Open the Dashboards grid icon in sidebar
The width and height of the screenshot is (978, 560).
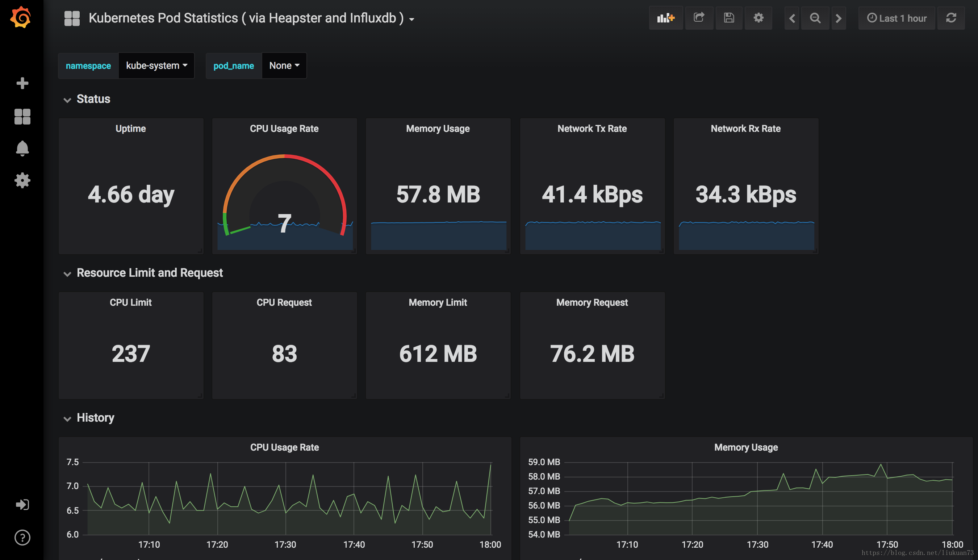click(22, 116)
